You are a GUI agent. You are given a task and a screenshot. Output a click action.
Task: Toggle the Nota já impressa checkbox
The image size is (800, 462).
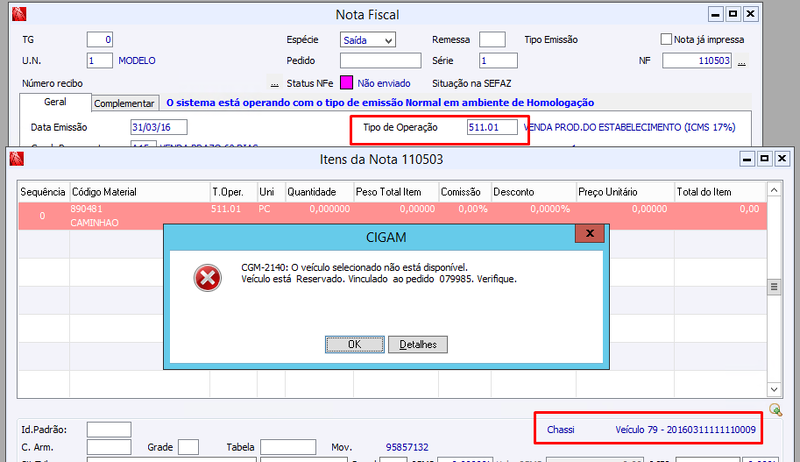tap(666, 39)
